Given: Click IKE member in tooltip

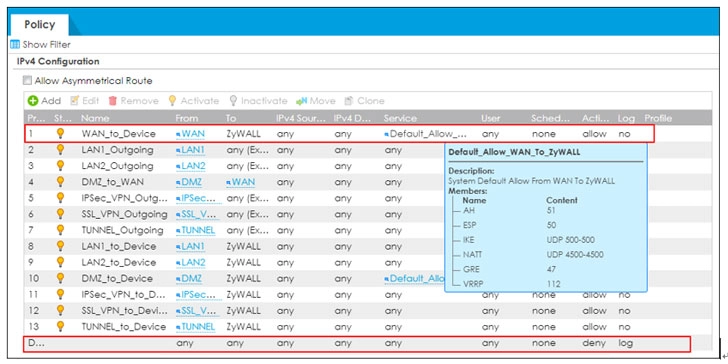Looking at the screenshot, I should coord(469,240).
